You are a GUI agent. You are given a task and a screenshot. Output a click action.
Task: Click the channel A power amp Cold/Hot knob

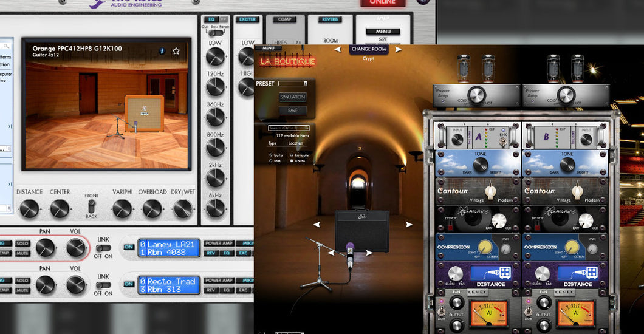(476, 95)
